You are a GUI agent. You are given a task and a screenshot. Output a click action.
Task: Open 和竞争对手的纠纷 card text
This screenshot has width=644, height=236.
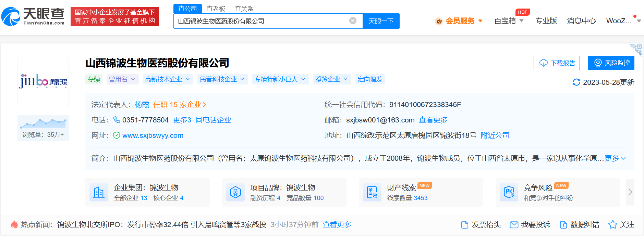548,198
